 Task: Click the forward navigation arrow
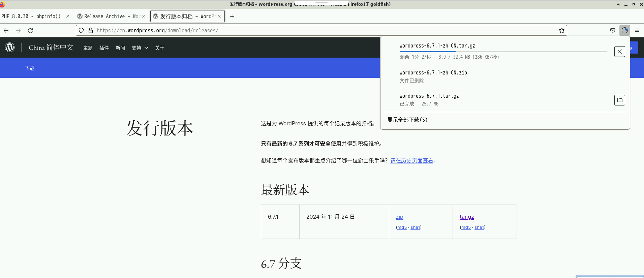pos(18,30)
